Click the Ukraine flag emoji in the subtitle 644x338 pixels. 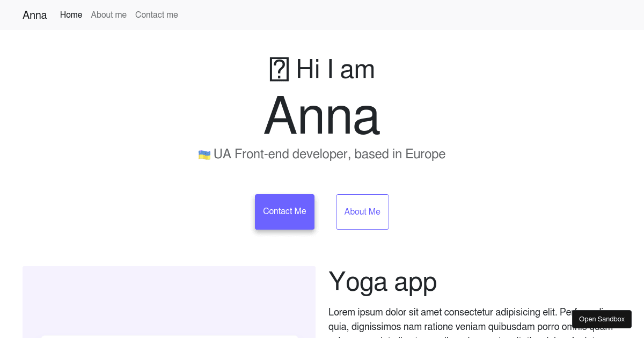[204, 154]
